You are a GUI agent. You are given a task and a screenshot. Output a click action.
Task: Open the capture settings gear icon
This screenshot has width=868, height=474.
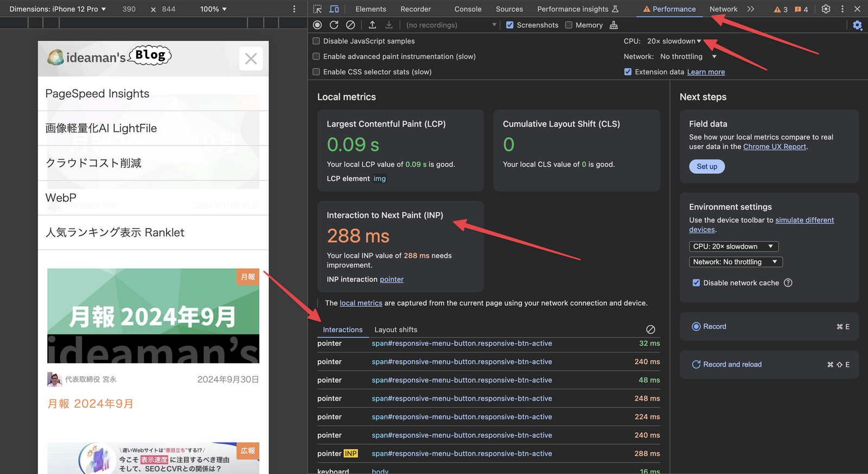pos(857,25)
